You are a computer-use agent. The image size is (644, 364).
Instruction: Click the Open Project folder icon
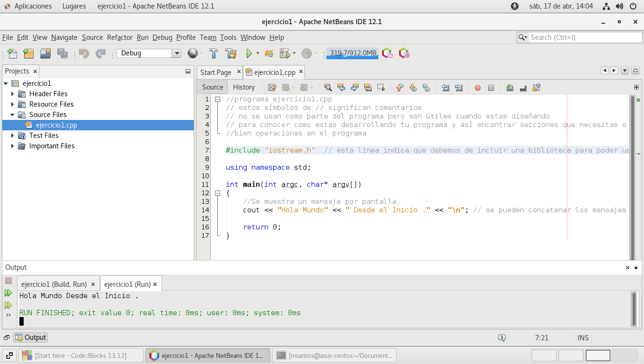coord(45,54)
